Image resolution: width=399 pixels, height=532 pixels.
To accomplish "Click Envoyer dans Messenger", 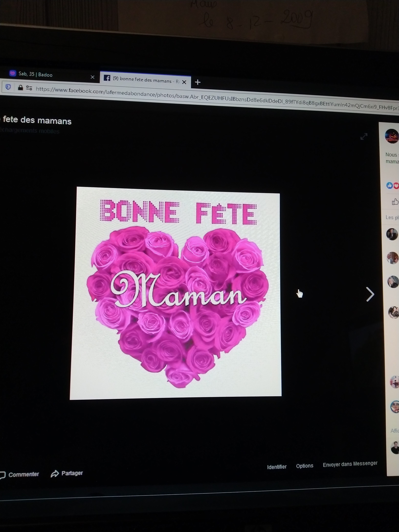I will click(x=350, y=464).
